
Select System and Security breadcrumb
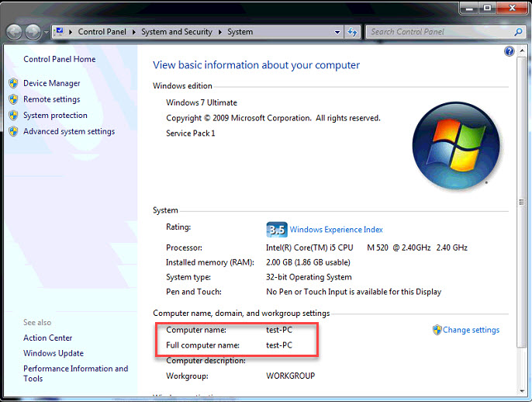(177, 32)
